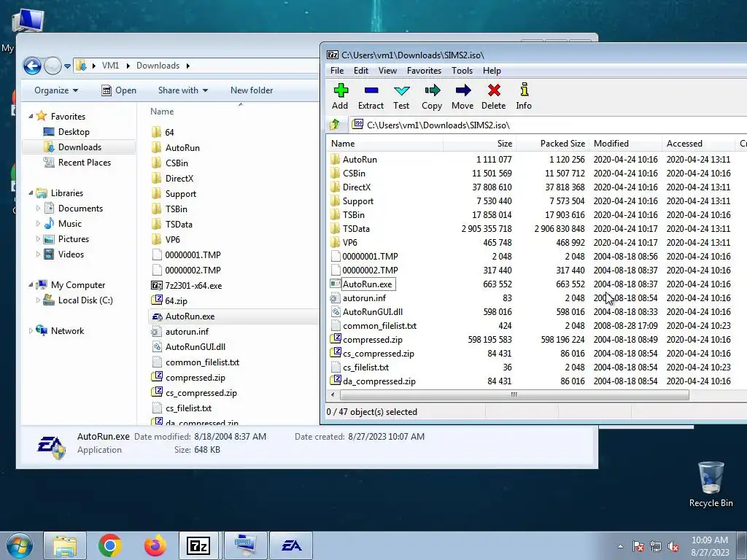Select common_filelist.txt in 7-Zip list
This screenshot has height=560, width=747.
tap(379, 326)
